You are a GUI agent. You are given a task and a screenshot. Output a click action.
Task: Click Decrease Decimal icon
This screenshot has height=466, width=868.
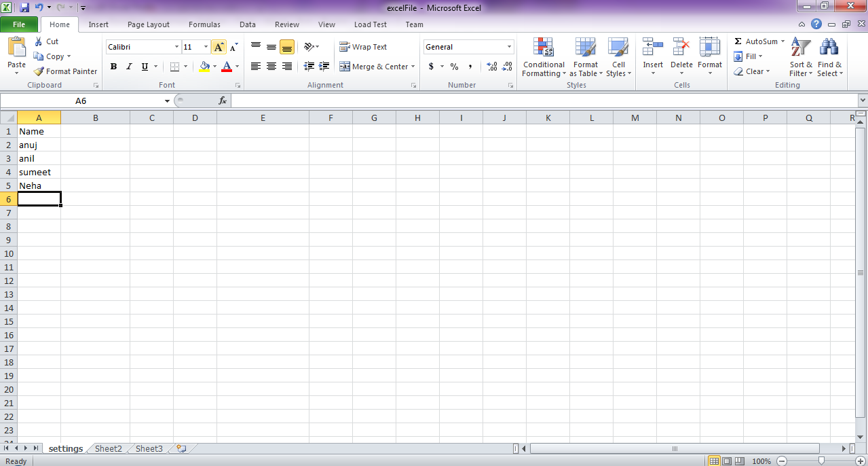(507, 67)
